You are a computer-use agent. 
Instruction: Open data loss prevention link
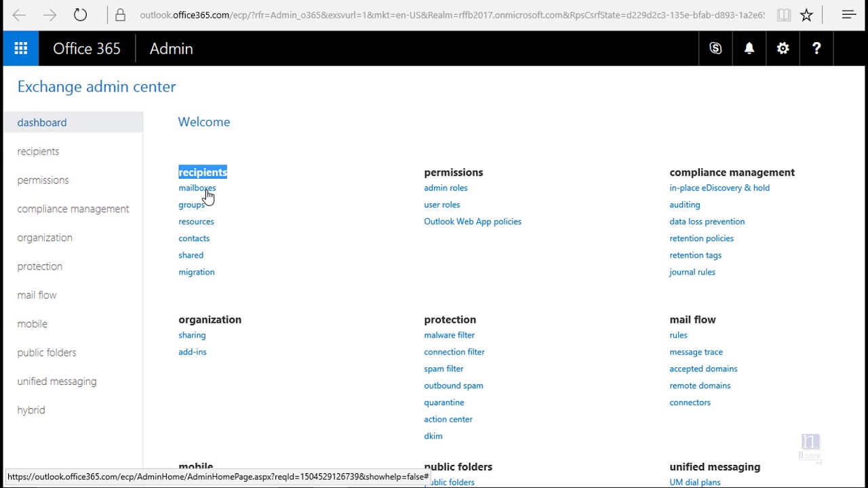point(707,222)
